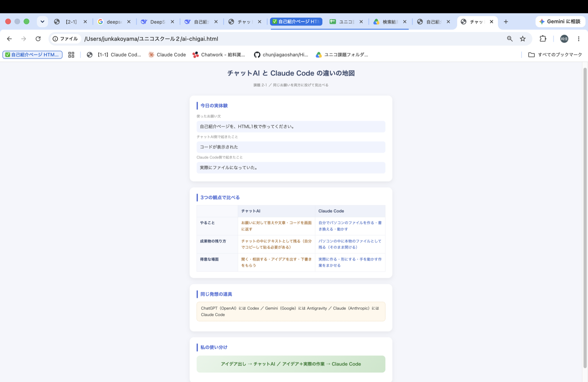Switch to the Google deeps tab
This screenshot has width=588, height=382.
110,22
